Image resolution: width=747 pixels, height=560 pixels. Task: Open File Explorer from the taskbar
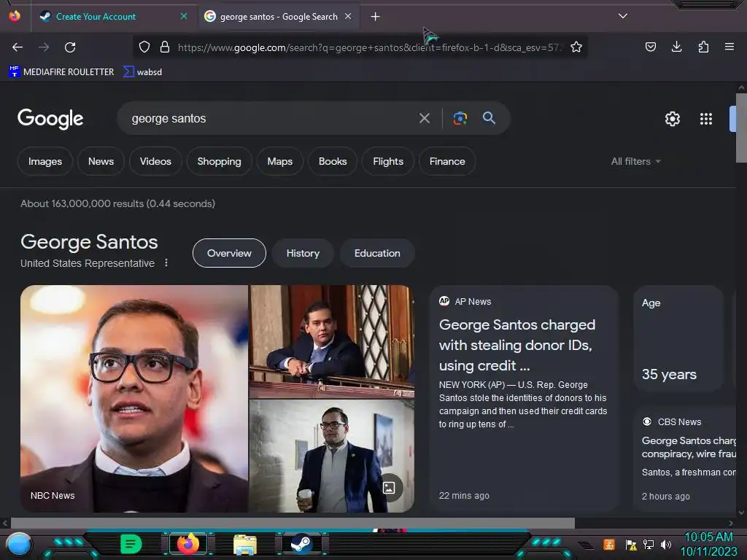tap(245, 544)
